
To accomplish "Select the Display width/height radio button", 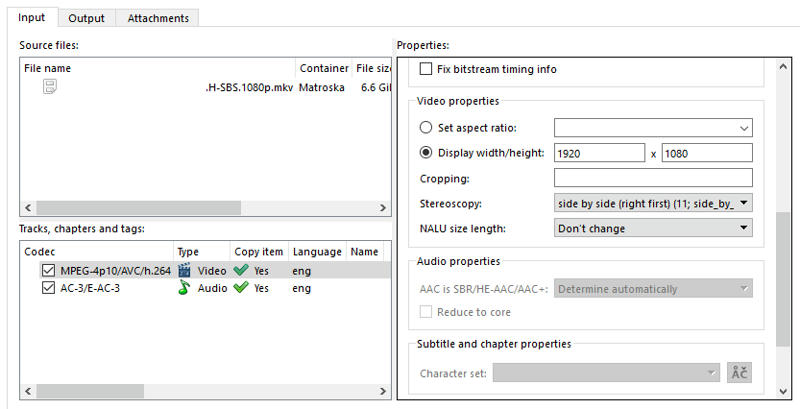I will 427,153.
